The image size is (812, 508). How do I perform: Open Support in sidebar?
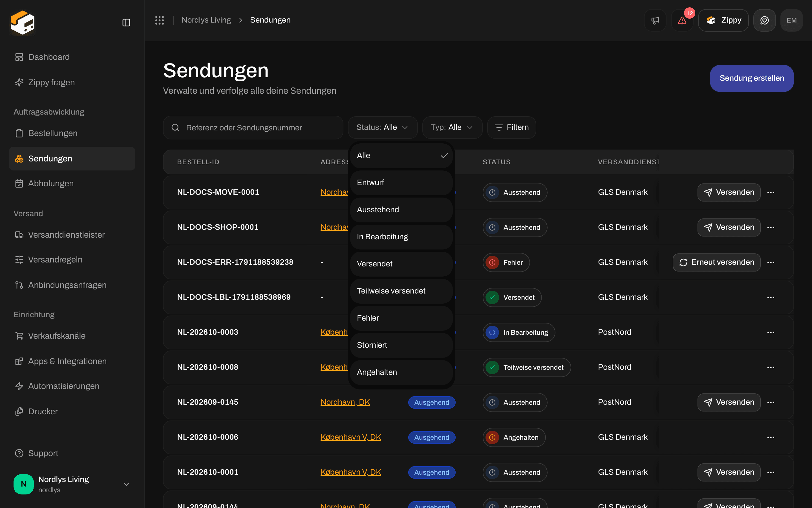(72, 453)
